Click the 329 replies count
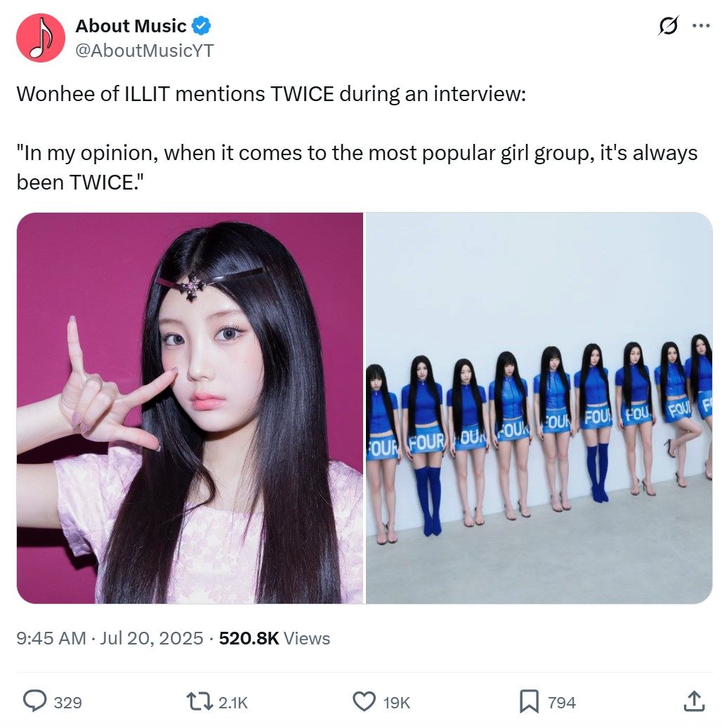The width and height of the screenshot is (722, 728). [x=68, y=703]
